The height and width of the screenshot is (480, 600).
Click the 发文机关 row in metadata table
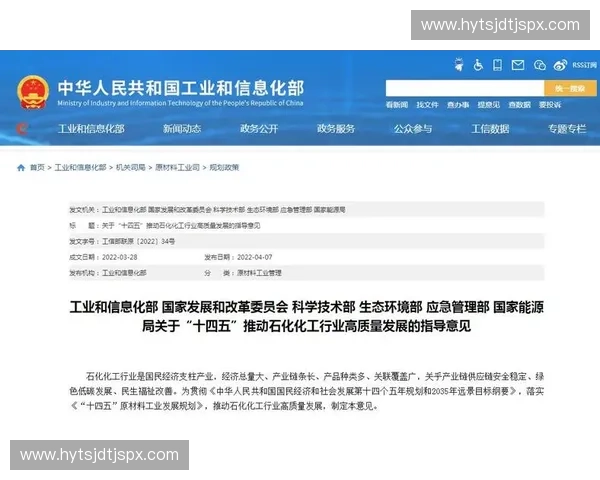(x=307, y=210)
